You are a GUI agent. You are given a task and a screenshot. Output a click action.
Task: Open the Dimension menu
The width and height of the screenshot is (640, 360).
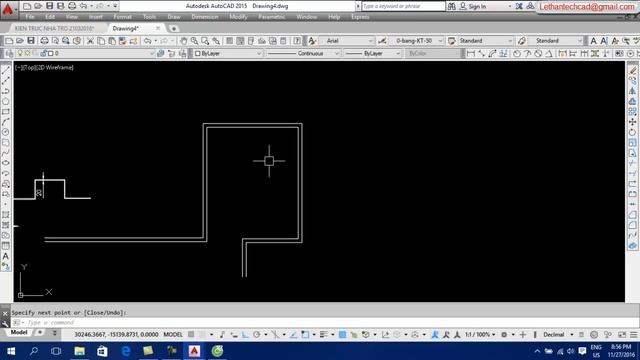tap(205, 17)
